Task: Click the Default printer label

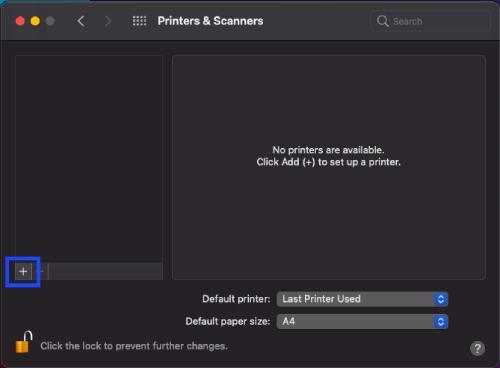Action: click(236, 299)
